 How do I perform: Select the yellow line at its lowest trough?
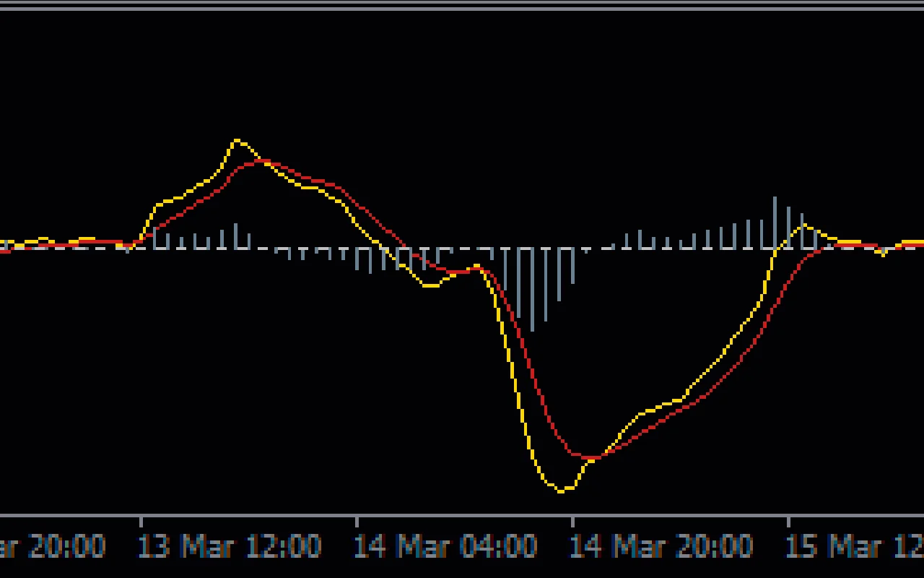click(x=562, y=491)
